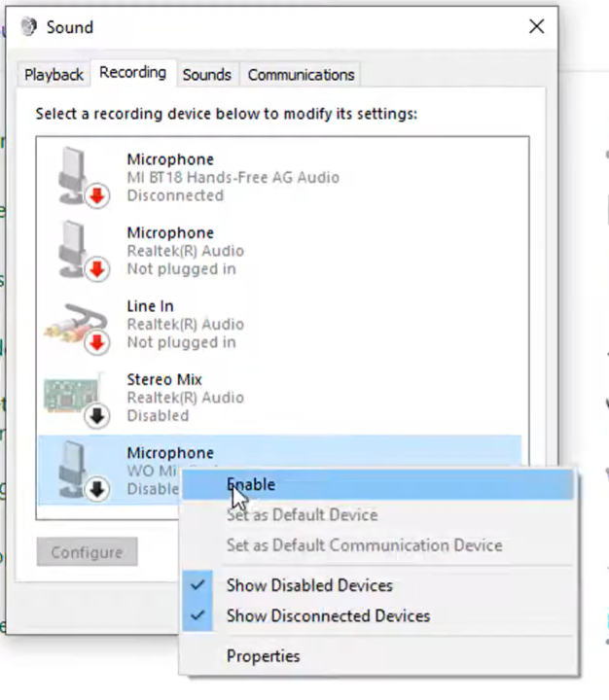Click black down-arrow badge on Stereo Mix

click(x=97, y=416)
